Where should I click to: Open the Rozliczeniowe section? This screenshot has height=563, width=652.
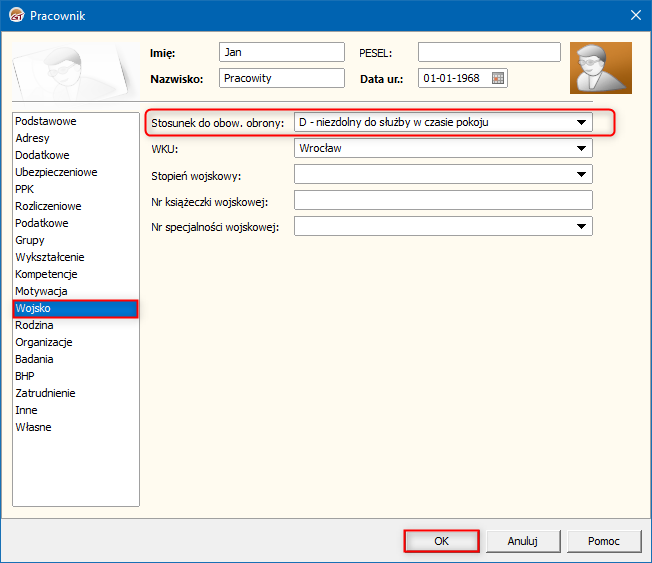pos(76,206)
